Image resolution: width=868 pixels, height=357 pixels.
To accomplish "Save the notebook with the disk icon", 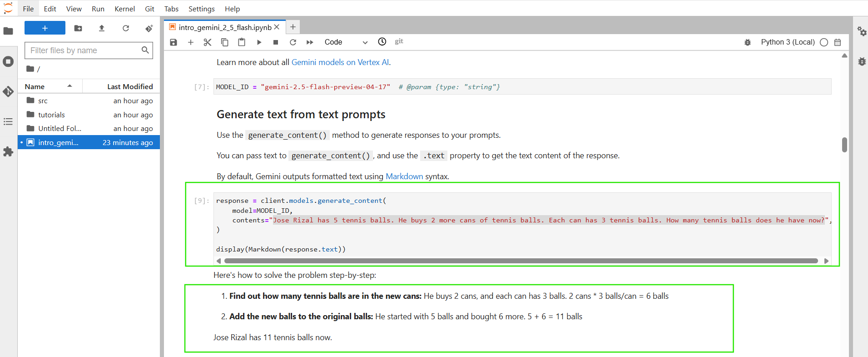I will 174,42.
